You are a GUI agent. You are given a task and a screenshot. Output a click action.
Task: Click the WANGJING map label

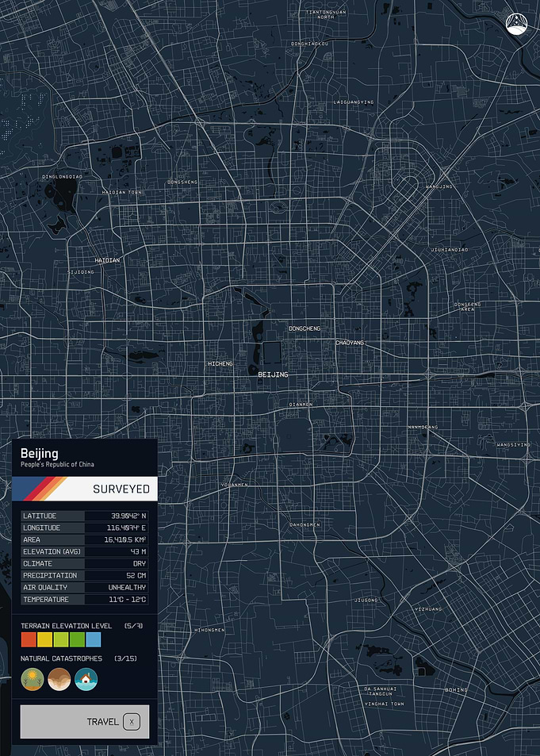pos(439,186)
